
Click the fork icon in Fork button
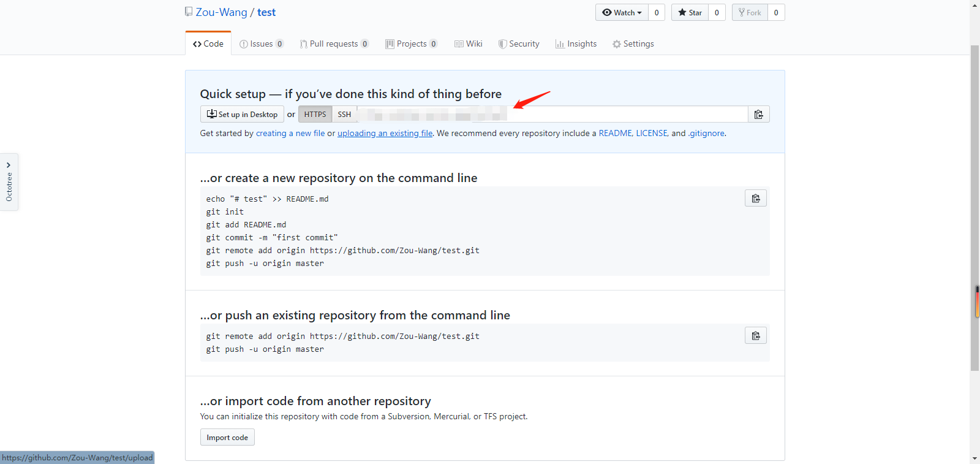tap(742, 12)
